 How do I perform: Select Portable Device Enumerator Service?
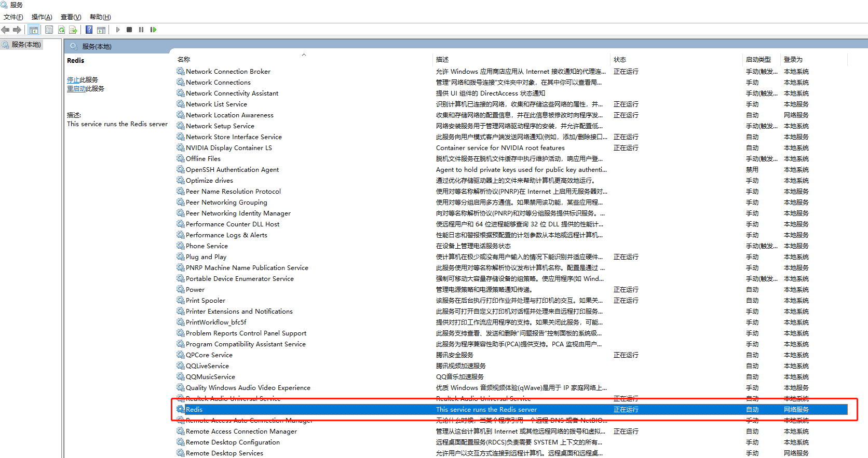pos(240,279)
